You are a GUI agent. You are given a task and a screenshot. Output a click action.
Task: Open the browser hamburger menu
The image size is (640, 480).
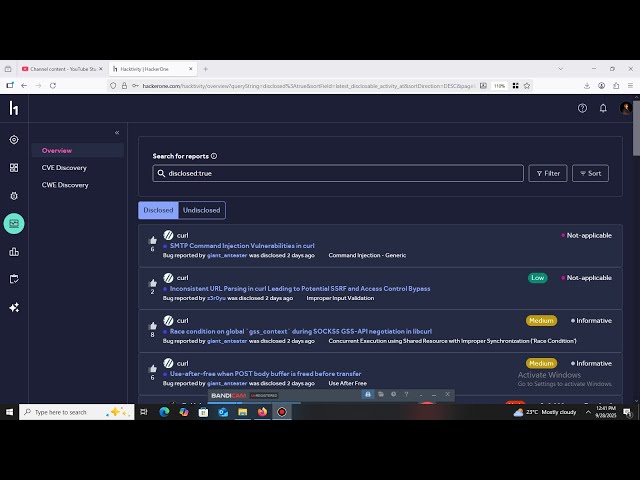[631, 86]
